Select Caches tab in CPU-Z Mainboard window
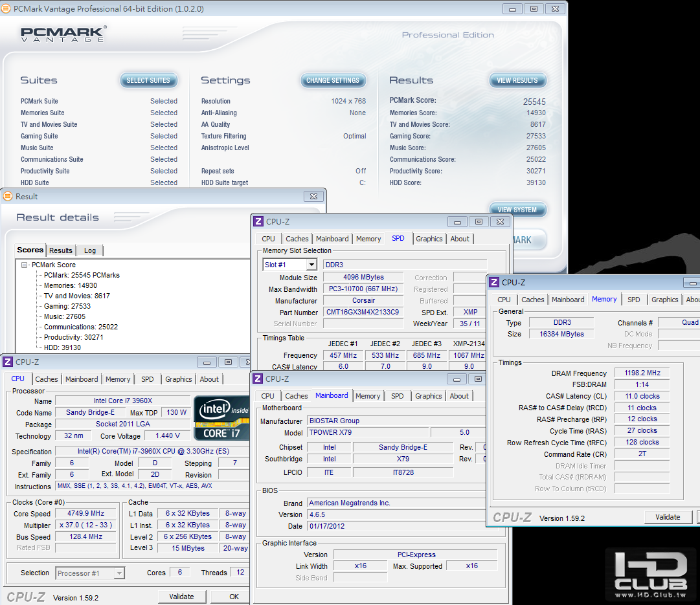700x605 pixels. pyautogui.click(x=297, y=396)
